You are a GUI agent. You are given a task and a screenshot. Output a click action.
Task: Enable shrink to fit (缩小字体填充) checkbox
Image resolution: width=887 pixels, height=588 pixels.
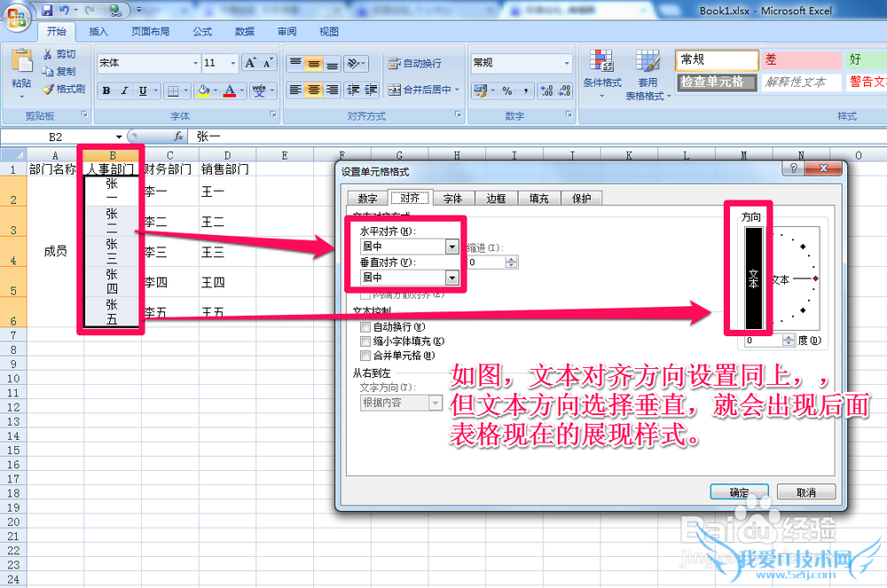pos(365,341)
